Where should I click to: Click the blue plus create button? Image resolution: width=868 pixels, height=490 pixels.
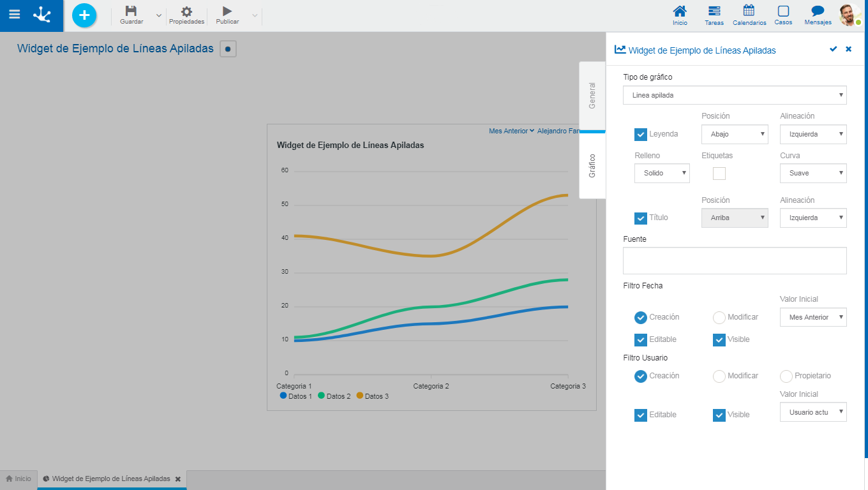[84, 15]
